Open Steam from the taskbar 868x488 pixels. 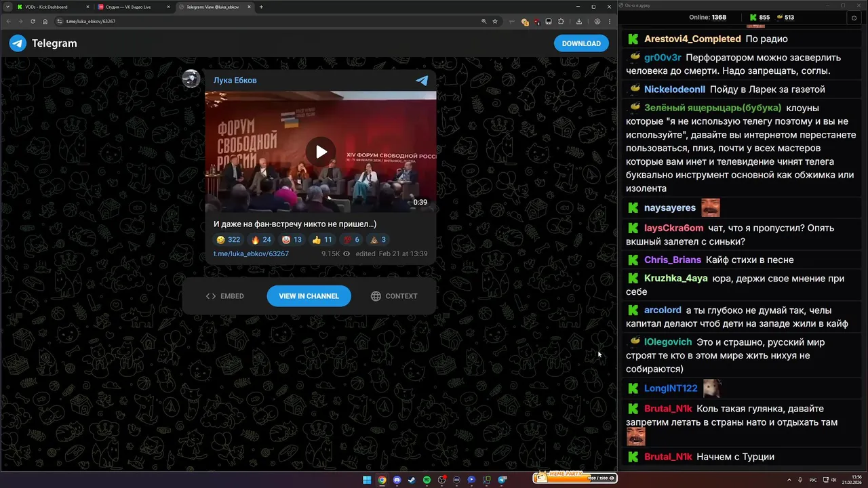click(412, 480)
